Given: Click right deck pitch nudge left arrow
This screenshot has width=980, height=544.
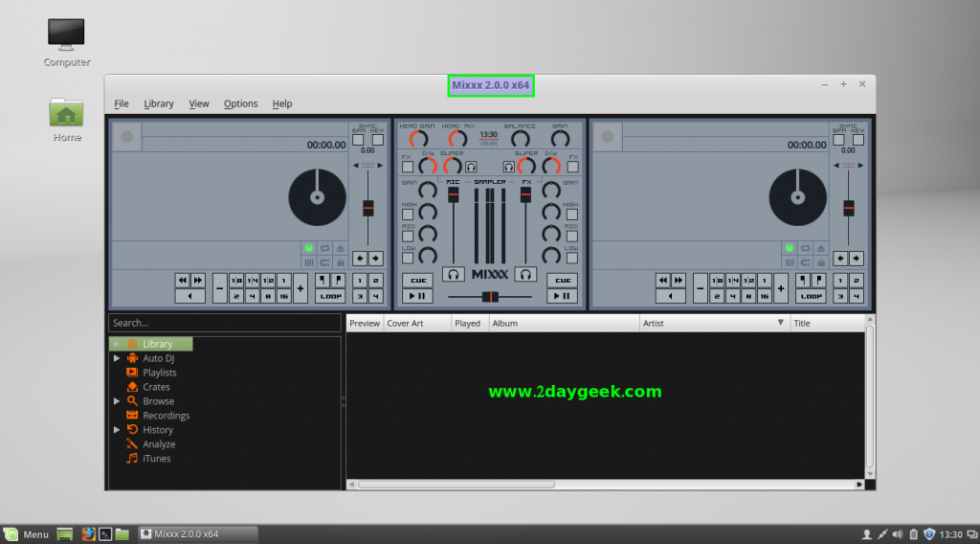Looking at the screenshot, I should 840,259.
